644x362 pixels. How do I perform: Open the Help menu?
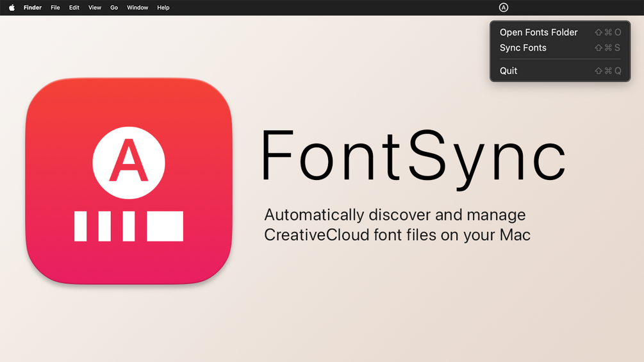pos(163,8)
